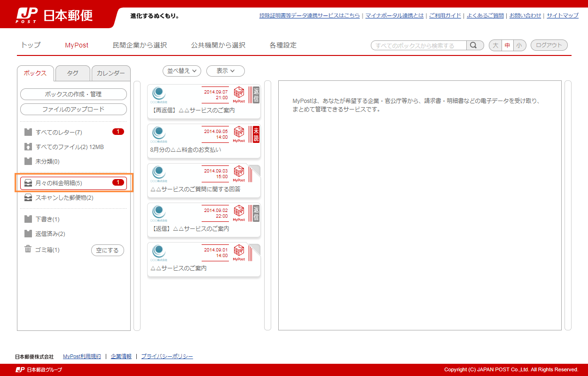Click MyPost icon on 2014.09.05 card
Viewport: 588px width, 376px height.
(x=239, y=134)
